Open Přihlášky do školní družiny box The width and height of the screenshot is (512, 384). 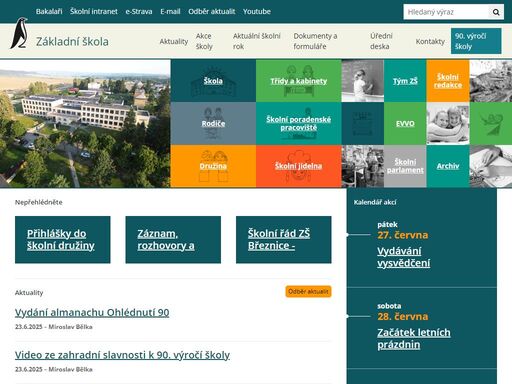tap(63, 240)
